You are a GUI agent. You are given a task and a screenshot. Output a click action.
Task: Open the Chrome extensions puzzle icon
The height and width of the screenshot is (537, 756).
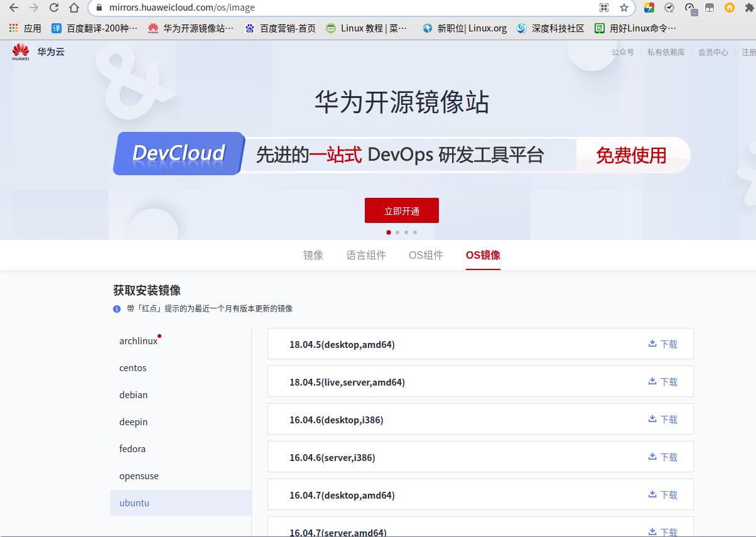click(x=749, y=8)
